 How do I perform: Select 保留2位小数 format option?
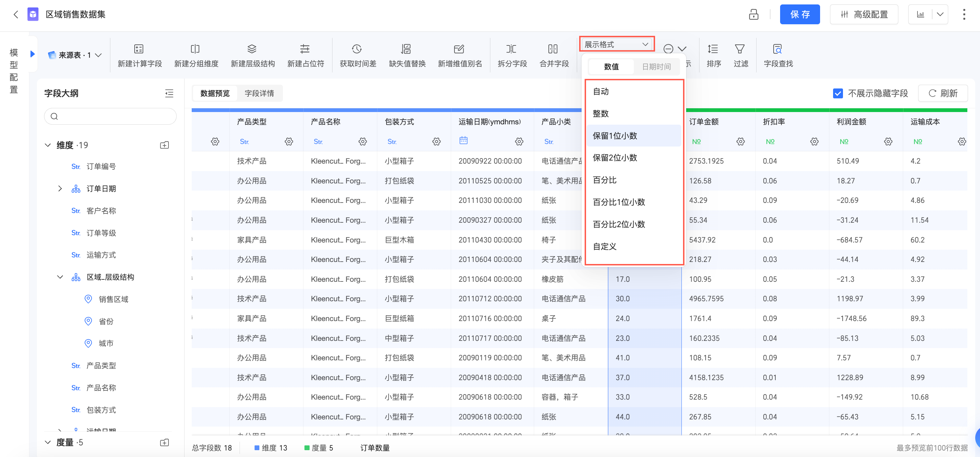click(x=615, y=158)
